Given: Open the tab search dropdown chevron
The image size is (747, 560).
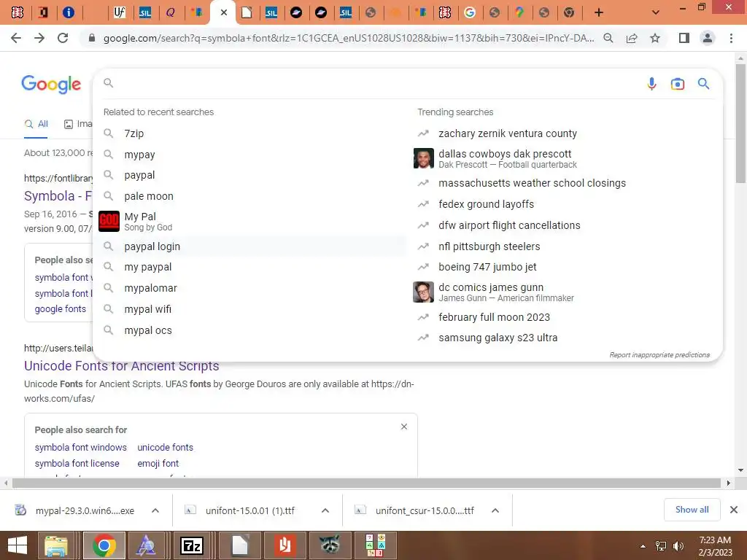Looking at the screenshot, I should (656, 13).
